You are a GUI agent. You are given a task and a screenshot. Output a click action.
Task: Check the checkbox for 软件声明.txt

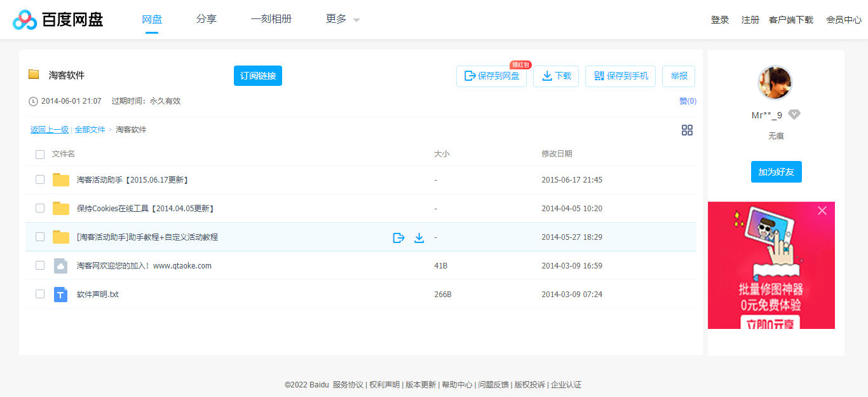[x=40, y=294]
